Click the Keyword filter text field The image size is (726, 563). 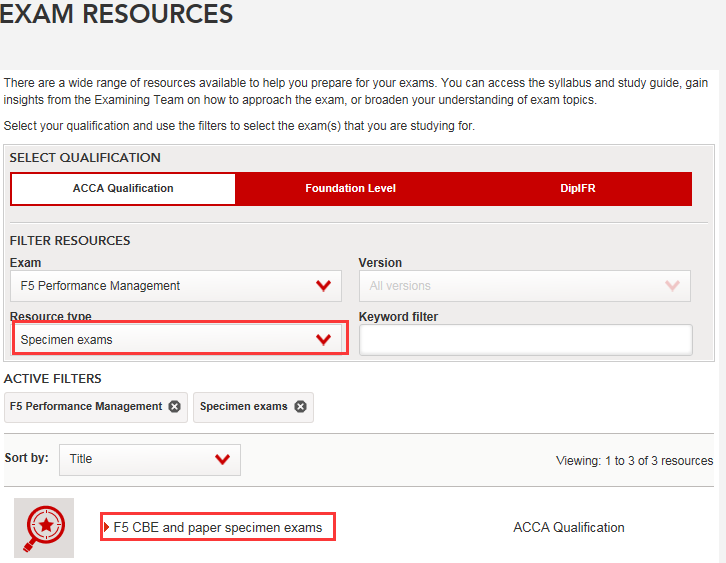(525, 340)
